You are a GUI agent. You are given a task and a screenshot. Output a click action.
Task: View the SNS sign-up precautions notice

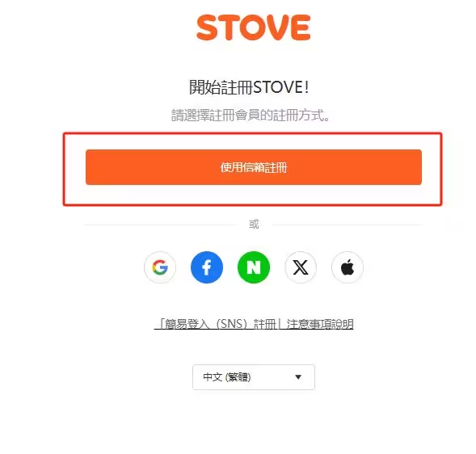point(254,324)
